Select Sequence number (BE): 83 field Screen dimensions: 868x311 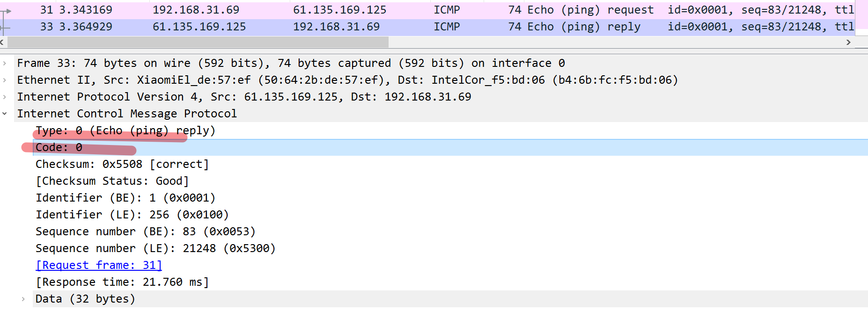point(145,231)
